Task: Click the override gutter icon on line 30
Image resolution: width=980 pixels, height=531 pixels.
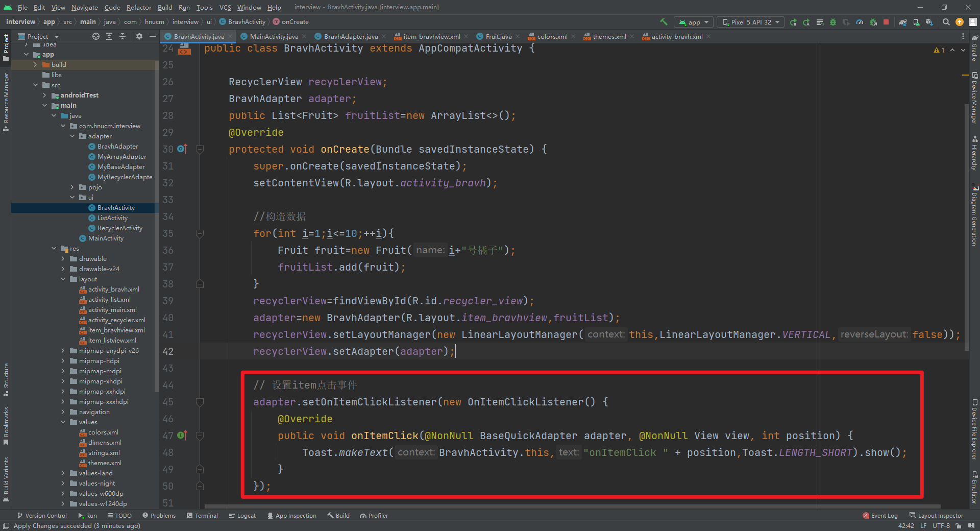Action: (182, 149)
